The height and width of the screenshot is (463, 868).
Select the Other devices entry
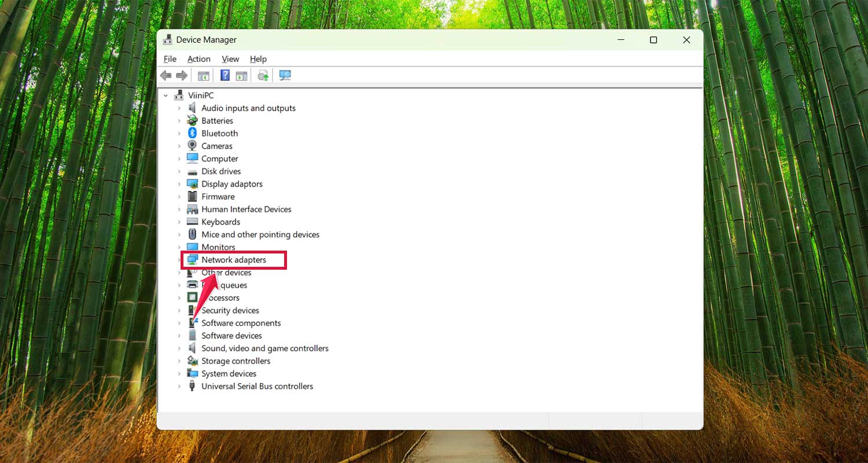[x=226, y=272]
